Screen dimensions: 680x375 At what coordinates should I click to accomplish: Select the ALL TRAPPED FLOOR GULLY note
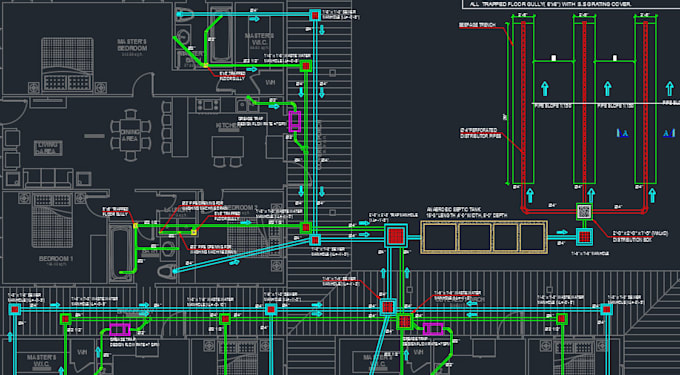click(x=551, y=4)
